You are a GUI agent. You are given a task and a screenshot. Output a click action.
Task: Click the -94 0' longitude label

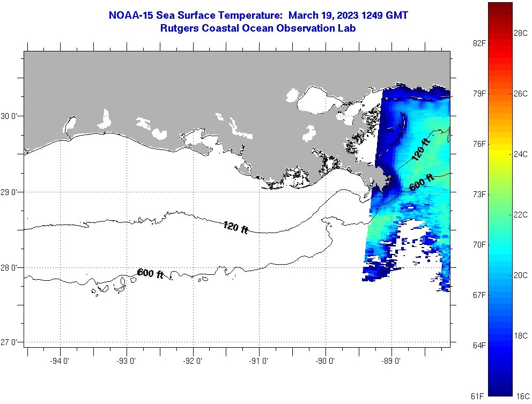pyautogui.click(x=60, y=361)
